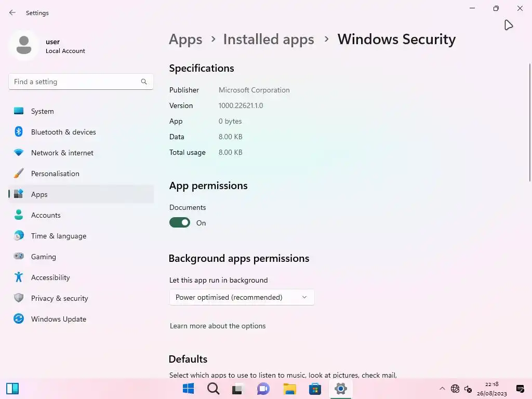Screen dimensions: 532x399
Task: Select Privacy & security in sidebar
Action: coord(81,298)
